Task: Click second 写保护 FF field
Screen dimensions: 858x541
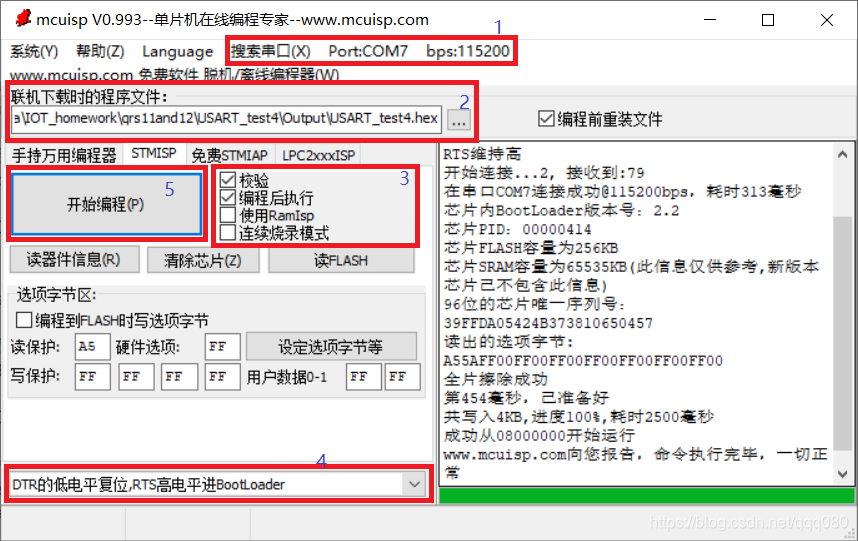Action: (136, 376)
